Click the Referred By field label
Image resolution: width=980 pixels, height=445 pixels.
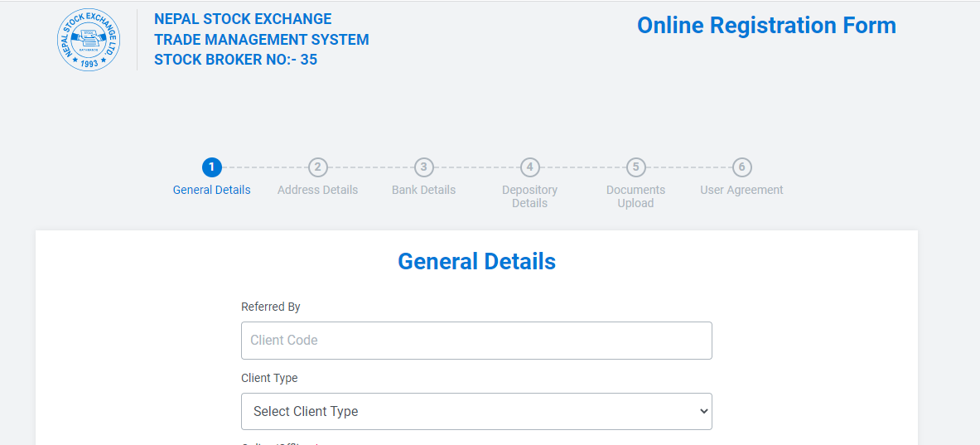pyautogui.click(x=271, y=307)
